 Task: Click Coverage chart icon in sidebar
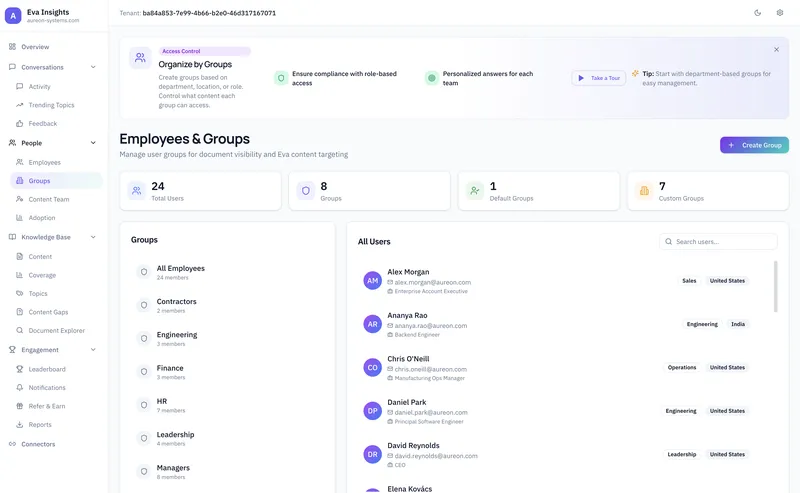[x=19, y=275]
